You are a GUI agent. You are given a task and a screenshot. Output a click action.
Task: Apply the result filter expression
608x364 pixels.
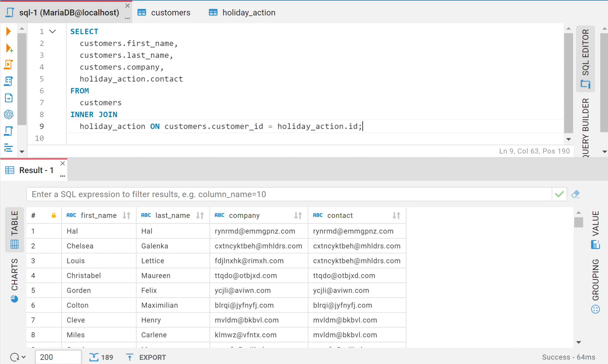(x=559, y=194)
